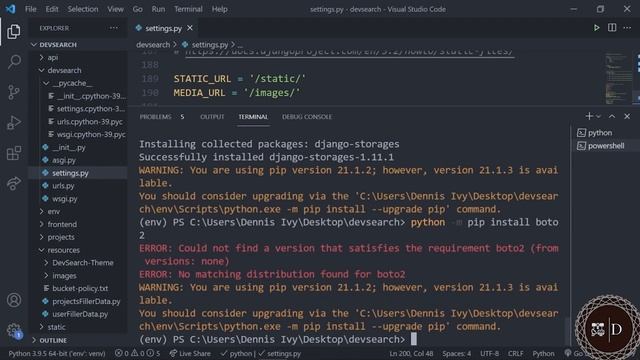Open the Selection menu
The height and width of the screenshot is (360, 640).
click(x=83, y=9)
